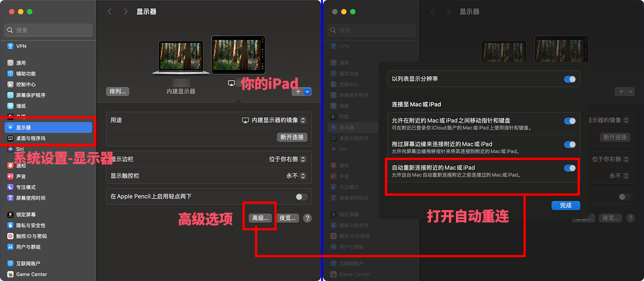Open the + add display dropdown in left window
644x281 pixels.
301,92
